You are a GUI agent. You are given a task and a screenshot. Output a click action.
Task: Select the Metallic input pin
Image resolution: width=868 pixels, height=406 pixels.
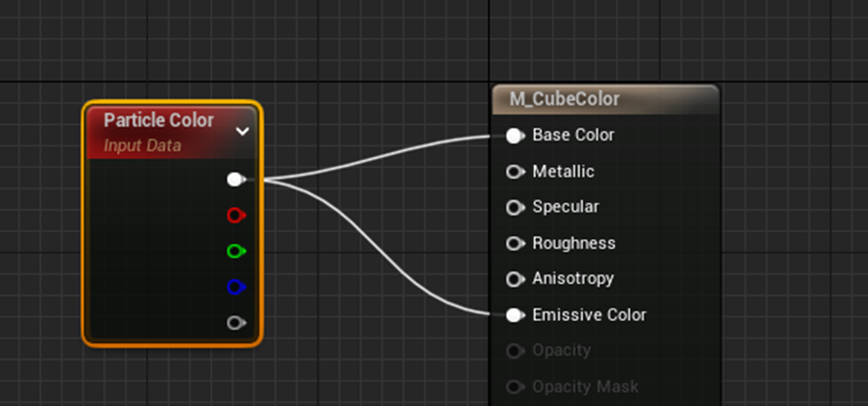515,172
